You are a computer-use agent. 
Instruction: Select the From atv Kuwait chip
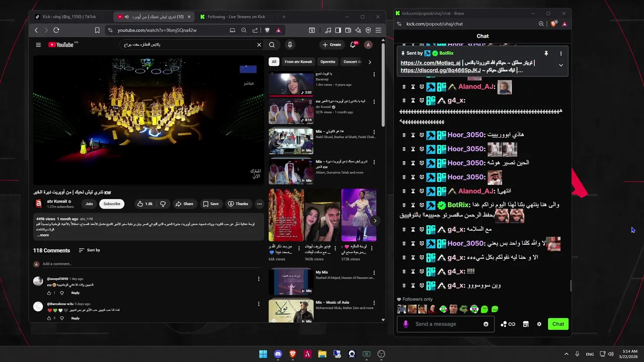298,62
